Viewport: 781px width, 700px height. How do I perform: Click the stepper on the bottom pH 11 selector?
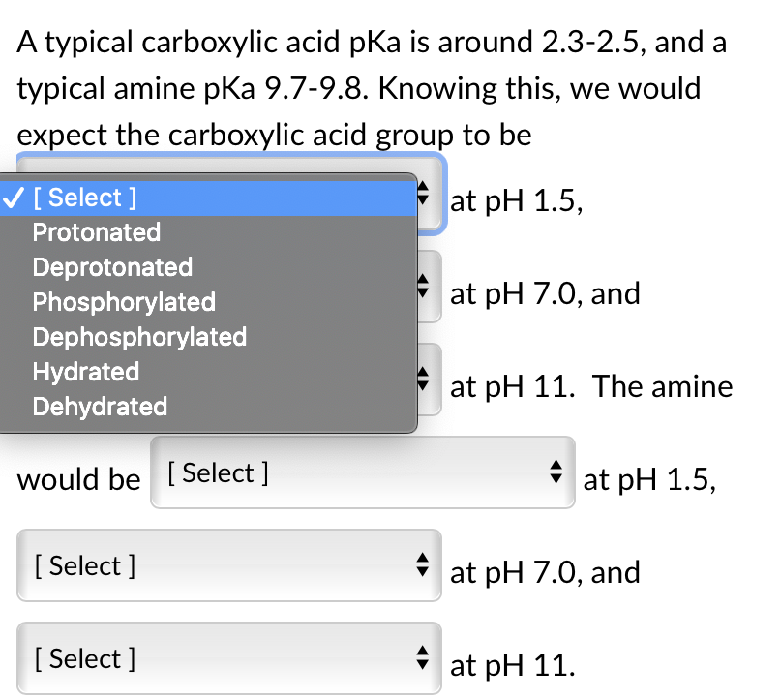(x=422, y=658)
